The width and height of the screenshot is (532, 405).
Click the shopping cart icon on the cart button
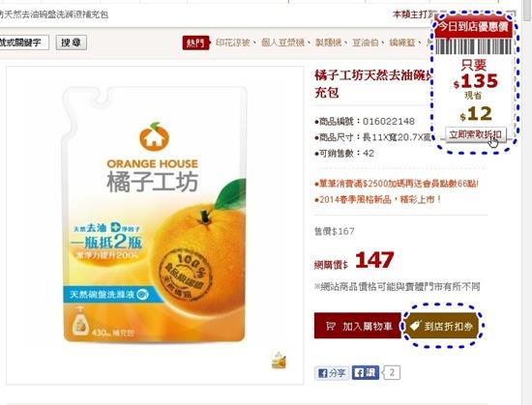point(331,326)
